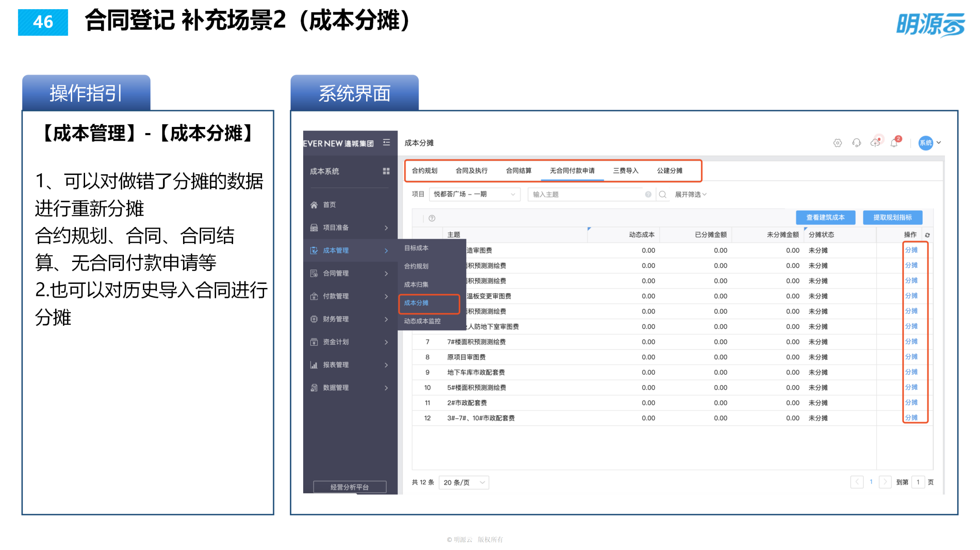Open 报表管理 chart icon in sidebar

314,364
